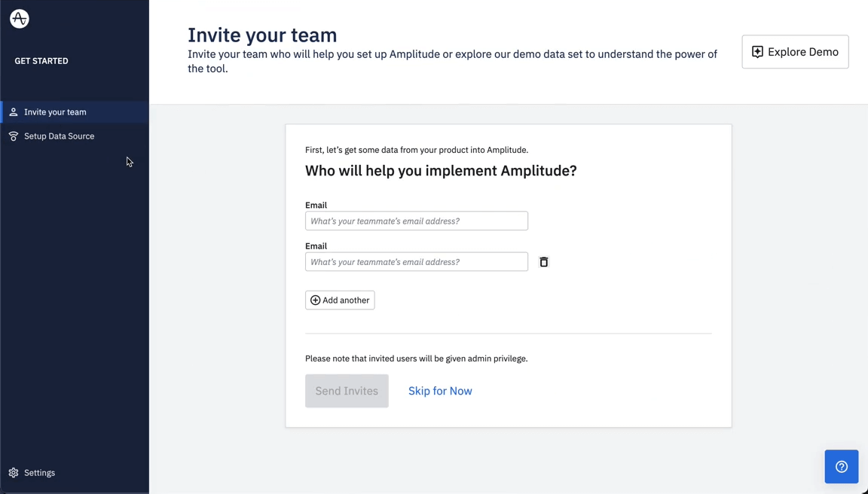Click the Add another button text
The width and height of the screenshot is (868, 494).
click(x=346, y=300)
